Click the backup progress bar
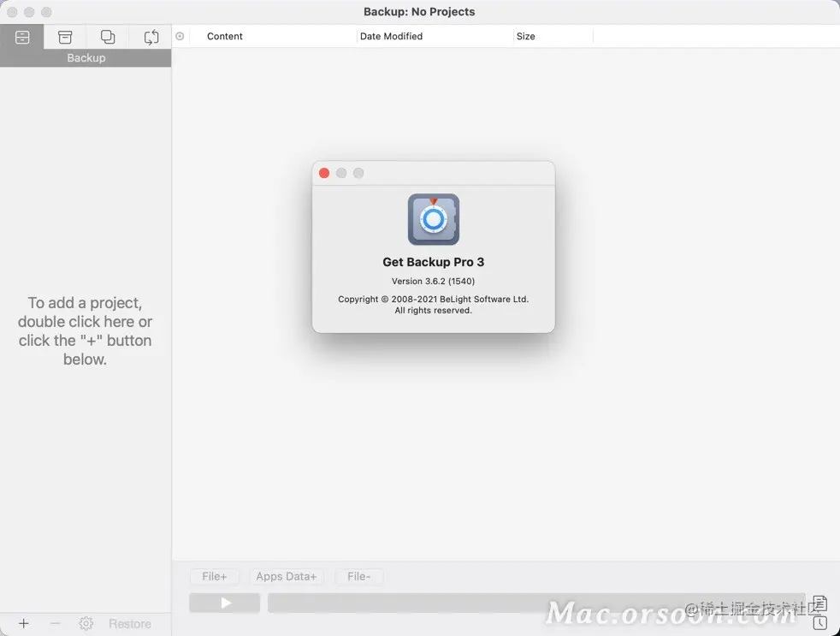Image resolution: width=840 pixels, height=636 pixels. point(536,603)
